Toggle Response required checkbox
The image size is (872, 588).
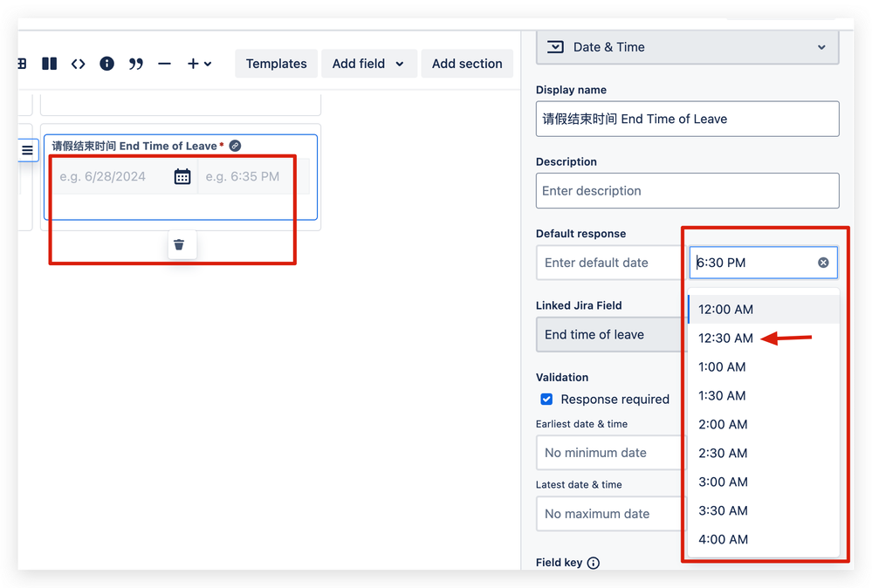click(546, 400)
